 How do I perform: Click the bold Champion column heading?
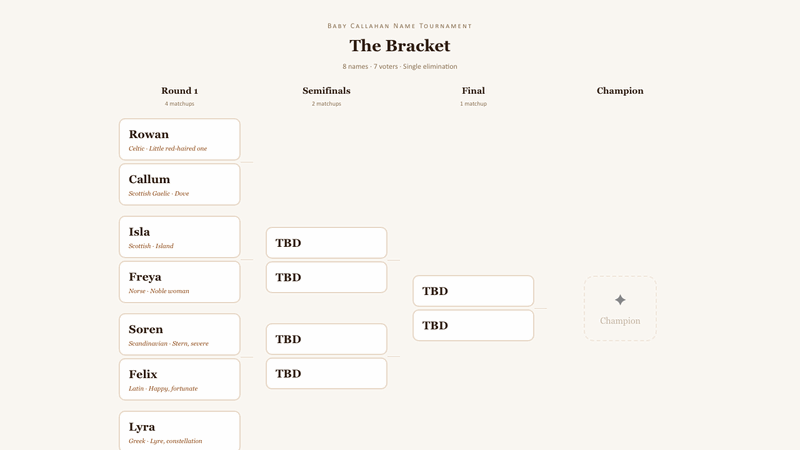click(620, 91)
